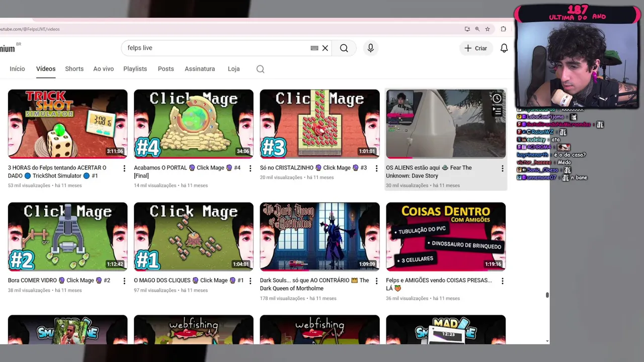Open options menu for Click Mage #1 video
644x362 pixels.
coord(250,281)
